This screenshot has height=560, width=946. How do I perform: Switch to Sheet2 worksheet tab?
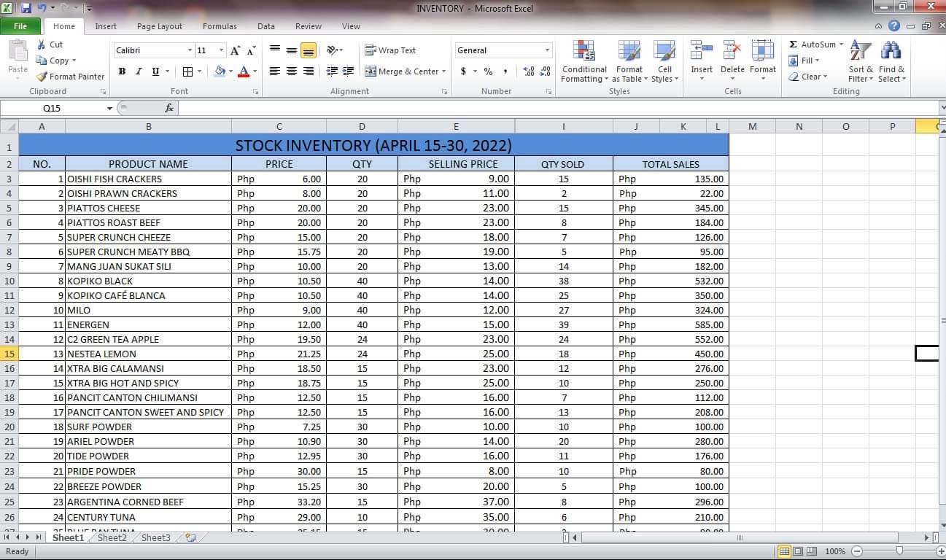(x=112, y=538)
